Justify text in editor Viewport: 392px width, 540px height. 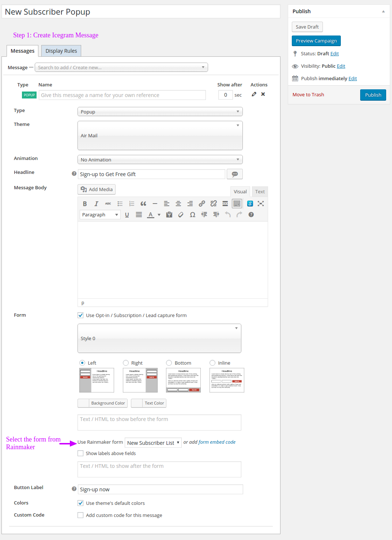click(139, 215)
